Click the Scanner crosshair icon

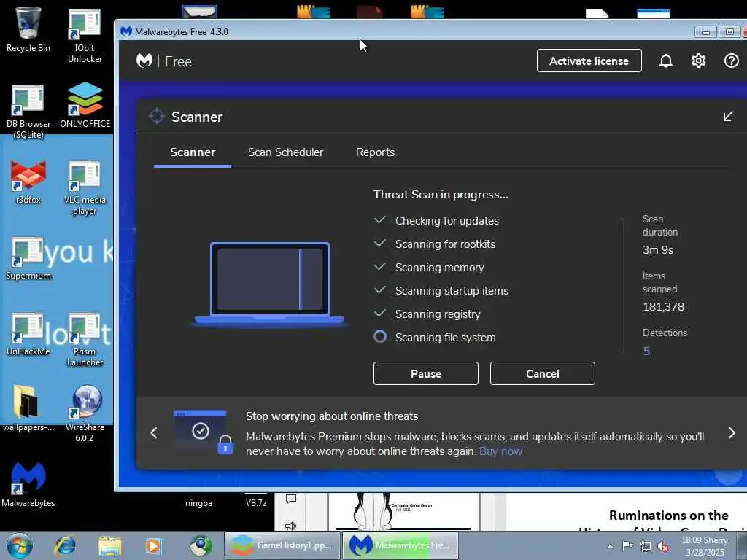tap(156, 116)
